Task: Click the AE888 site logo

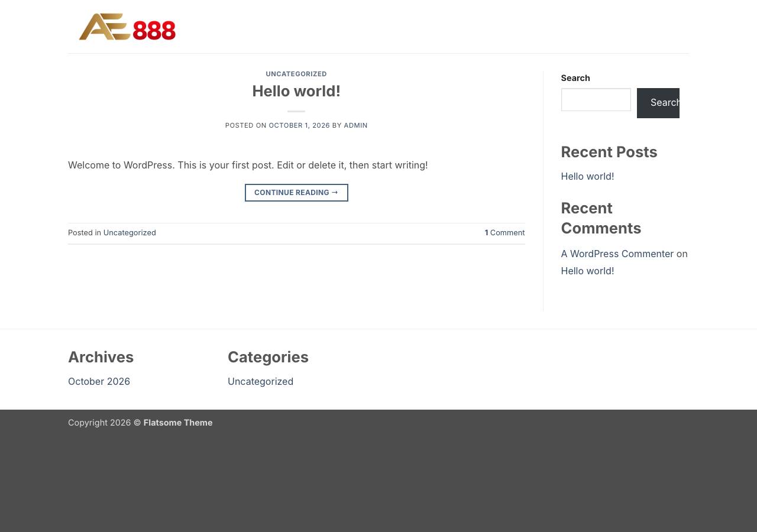Action: click(x=127, y=27)
